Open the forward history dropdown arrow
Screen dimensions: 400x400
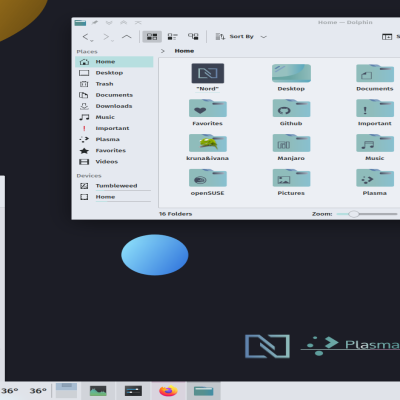112,41
